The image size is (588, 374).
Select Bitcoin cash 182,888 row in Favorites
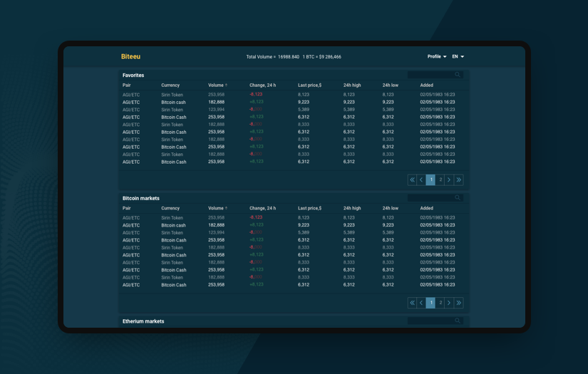(294, 102)
